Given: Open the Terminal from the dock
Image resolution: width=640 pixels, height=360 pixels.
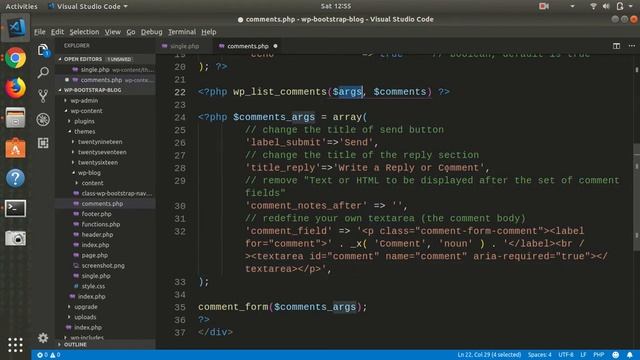Looking at the screenshot, I should tap(16, 209).
